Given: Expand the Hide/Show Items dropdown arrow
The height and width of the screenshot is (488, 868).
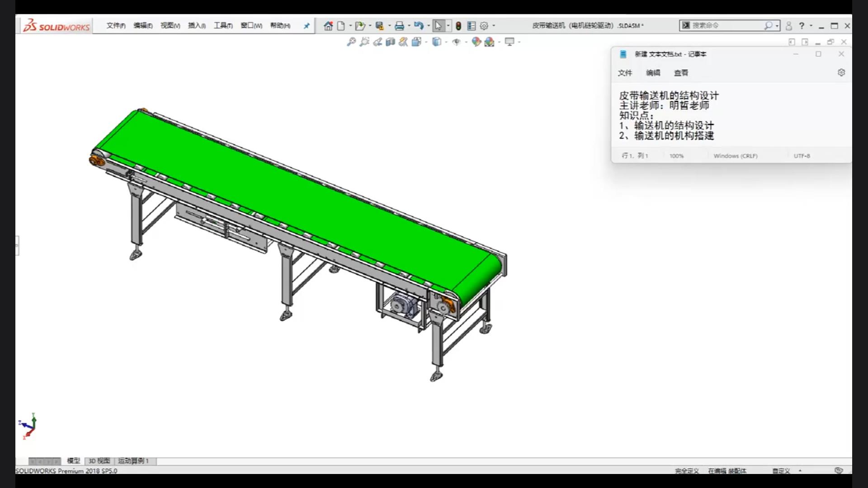Looking at the screenshot, I should [x=466, y=42].
